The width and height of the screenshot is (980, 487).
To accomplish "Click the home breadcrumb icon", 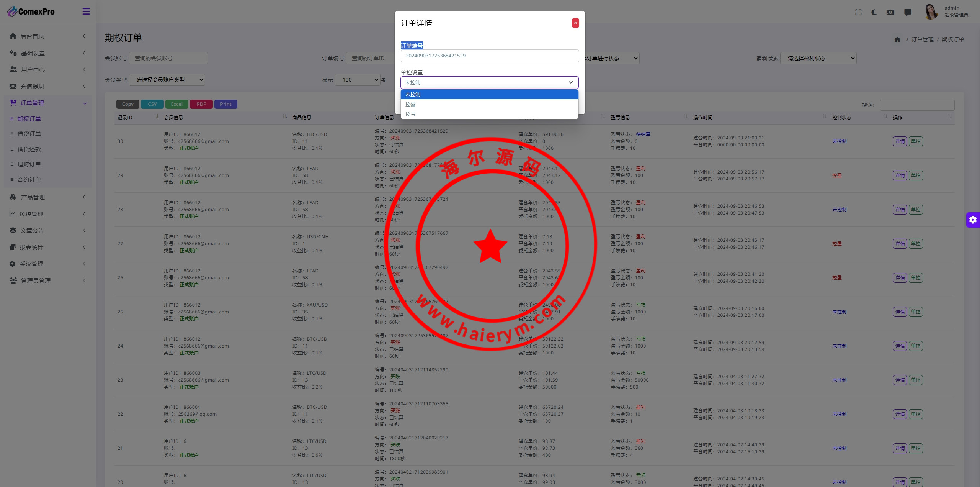I will [x=897, y=39].
